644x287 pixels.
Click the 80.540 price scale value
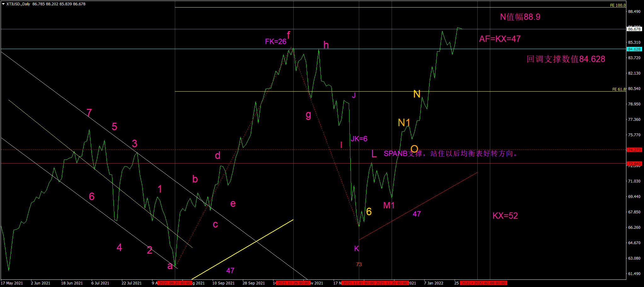(x=634, y=89)
